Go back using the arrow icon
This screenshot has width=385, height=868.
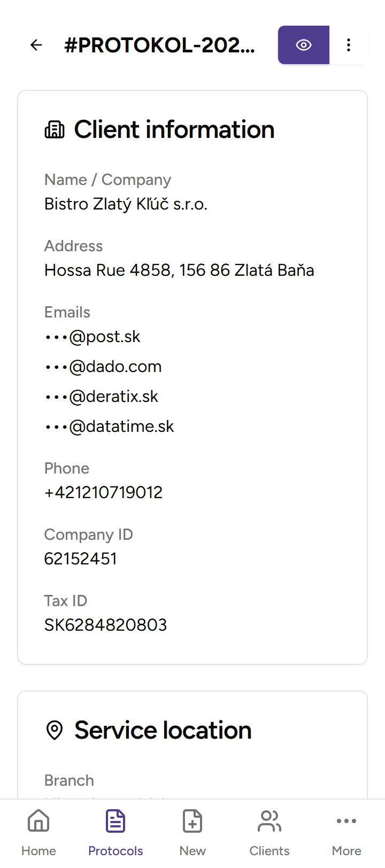(x=36, y=45)
